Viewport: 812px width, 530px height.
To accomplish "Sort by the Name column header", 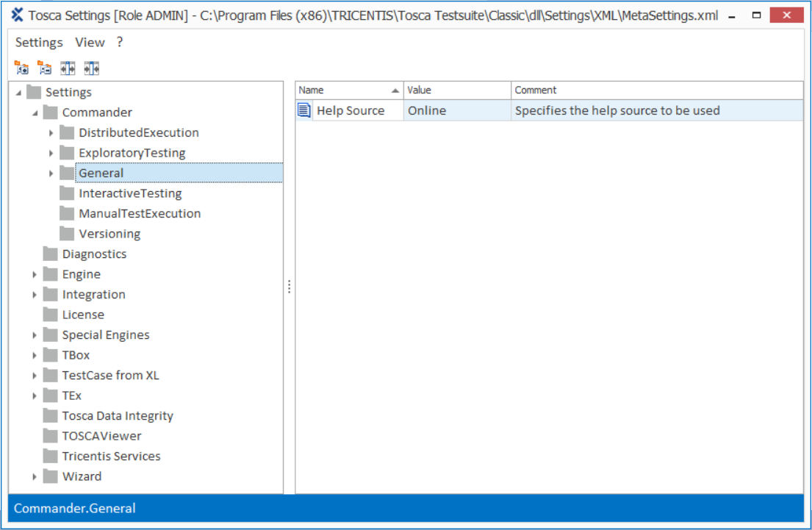I will pyautogui.click(x=345, y=90).
